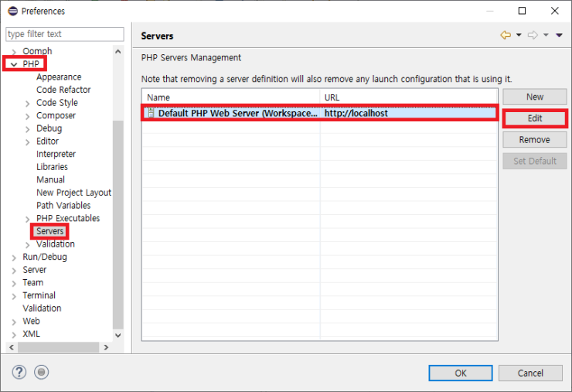572x392 pixels.
Task: Expand the PHP Executables node
Action: point(29,219)
